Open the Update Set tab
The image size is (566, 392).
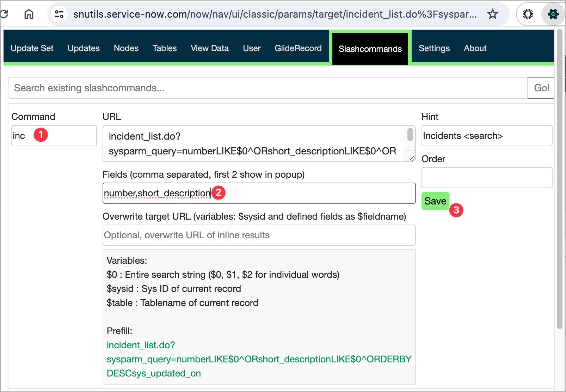pos(32,48)
